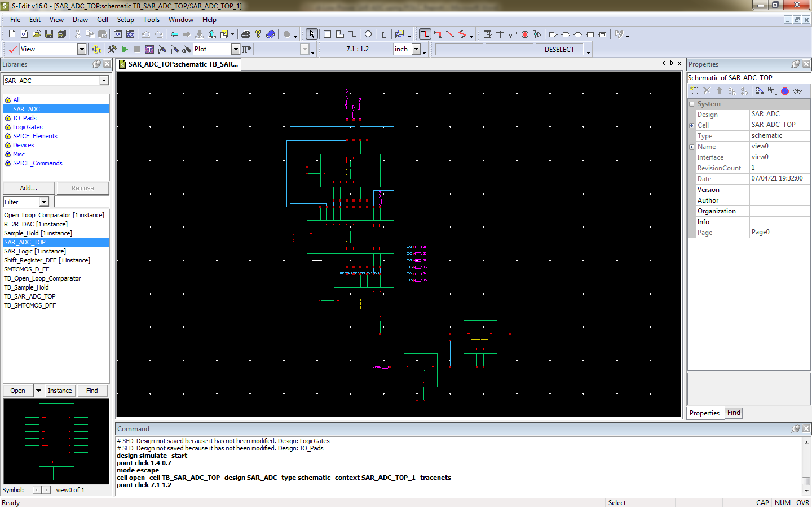Click the hierarchy tree icon in Properties
The width and height of the screenshot is (812, 508).
760,91
